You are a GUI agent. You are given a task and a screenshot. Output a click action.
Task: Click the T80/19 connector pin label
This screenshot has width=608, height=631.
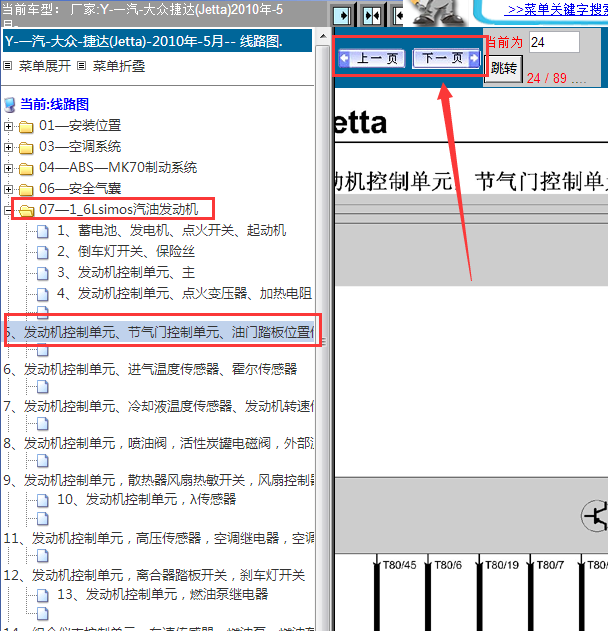pos(502,565)
